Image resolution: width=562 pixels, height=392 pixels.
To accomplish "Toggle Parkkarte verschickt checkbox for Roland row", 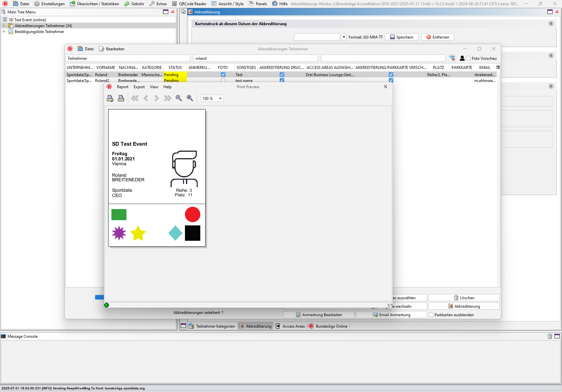I will click(391, 74).
